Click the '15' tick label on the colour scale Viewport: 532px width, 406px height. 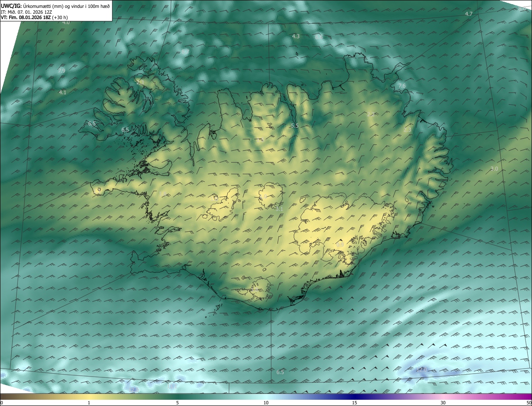[355, 403]
